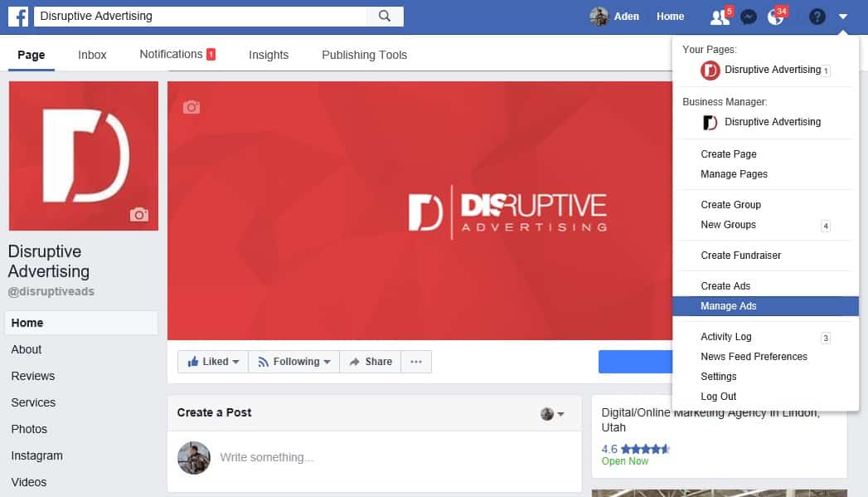Open friend requests icon
The height and width of the screenshot is (497, 868).
[719, 17]
